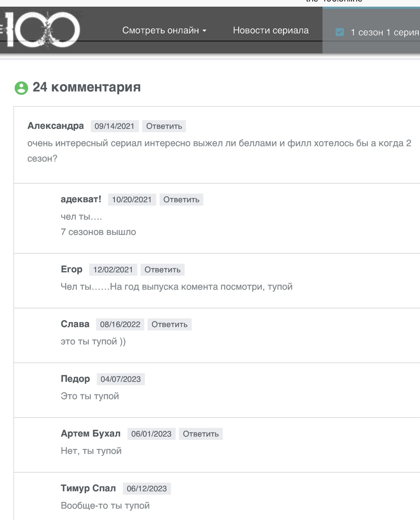Click the 10/20/2021 date badge

pyautogui.click(x=132, y=200)
